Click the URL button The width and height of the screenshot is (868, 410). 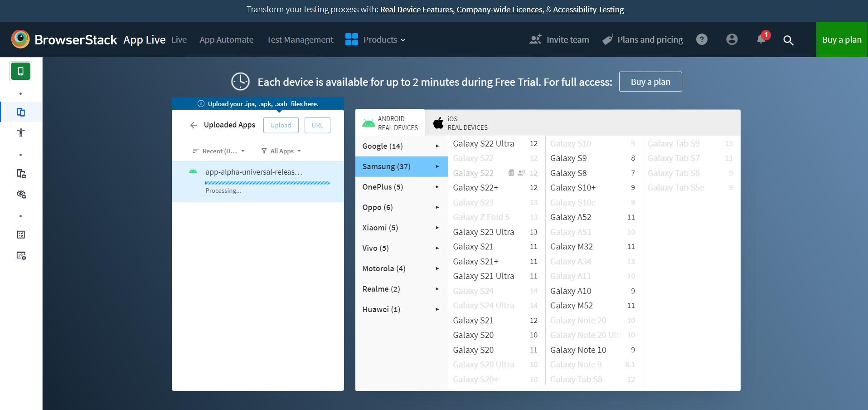click(317, 125)
